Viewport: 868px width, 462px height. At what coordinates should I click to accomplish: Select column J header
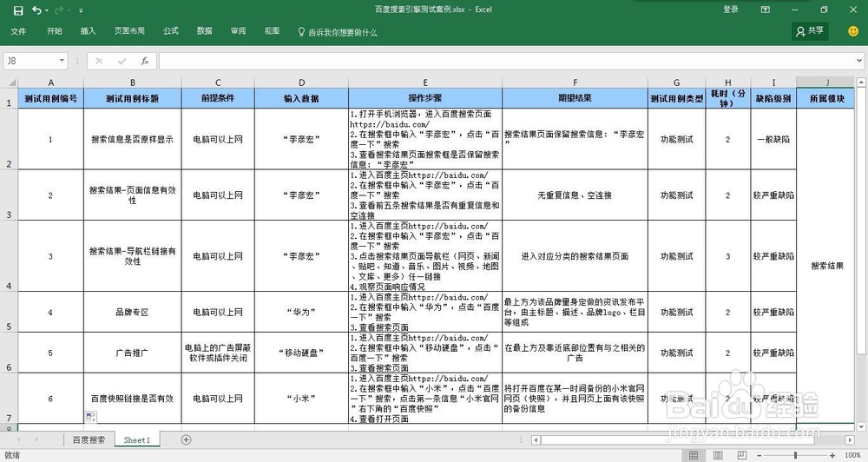click(827, 82)
